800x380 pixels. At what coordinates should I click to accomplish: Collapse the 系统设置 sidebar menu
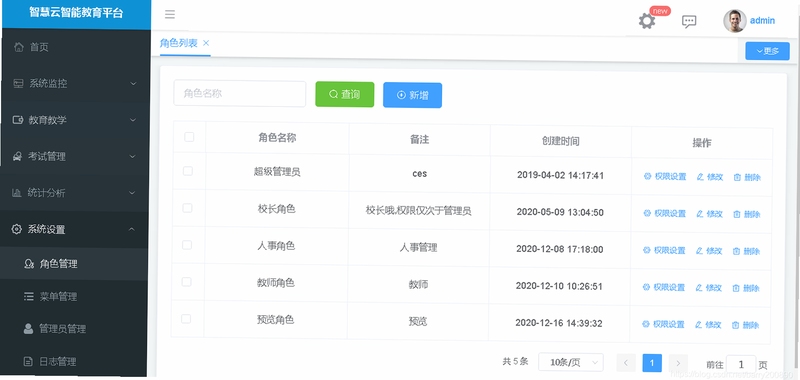[x=73, y=229]
